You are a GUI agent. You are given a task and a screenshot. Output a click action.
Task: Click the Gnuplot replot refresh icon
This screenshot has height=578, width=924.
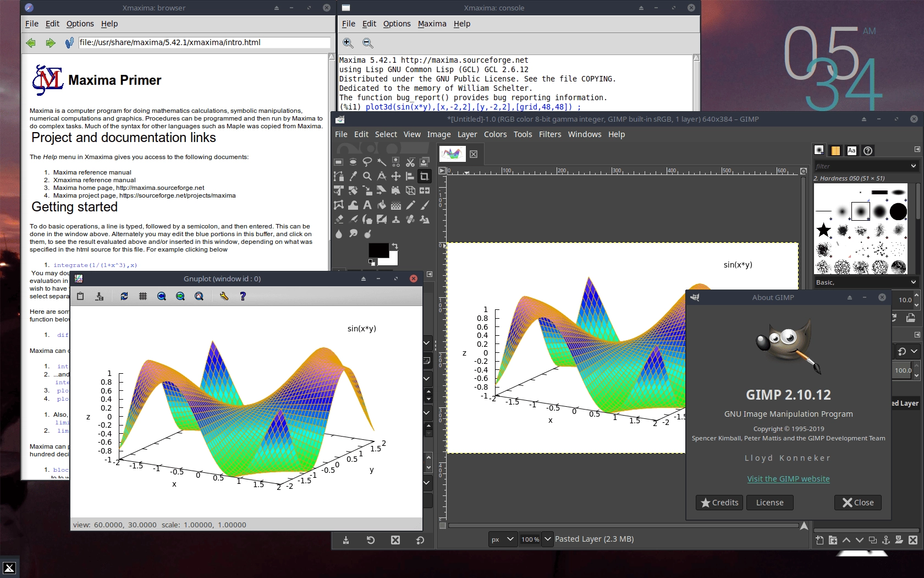tap(124, 296)
